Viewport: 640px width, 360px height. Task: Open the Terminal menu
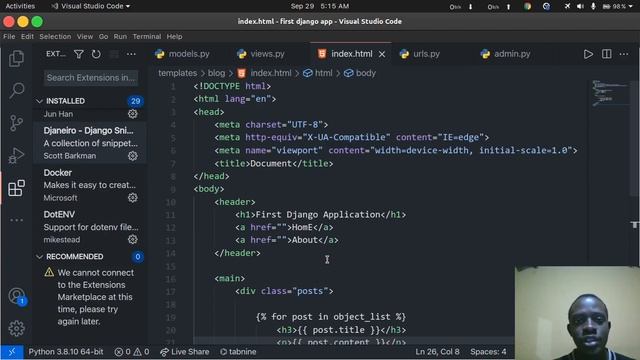coord(147,37)
